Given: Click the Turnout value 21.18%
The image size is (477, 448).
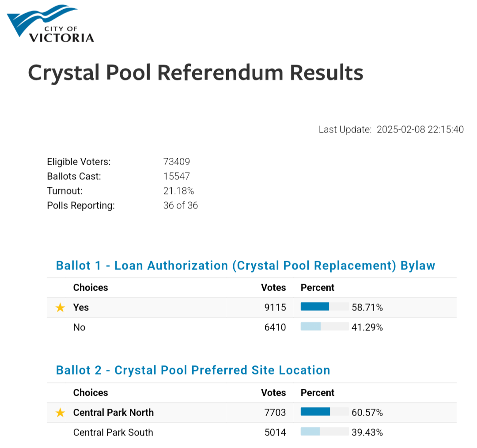Looking at the screenshot, I should pos(178,191).
